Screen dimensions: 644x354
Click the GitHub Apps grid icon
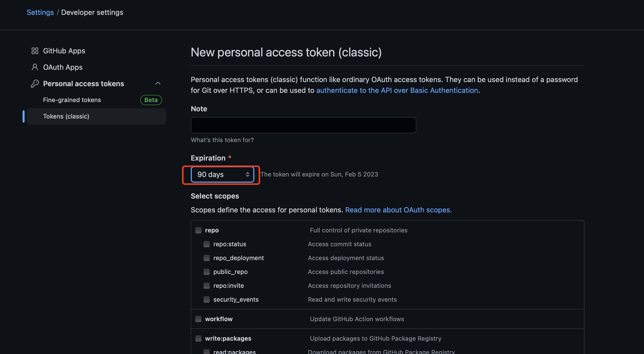click(35, 51)
